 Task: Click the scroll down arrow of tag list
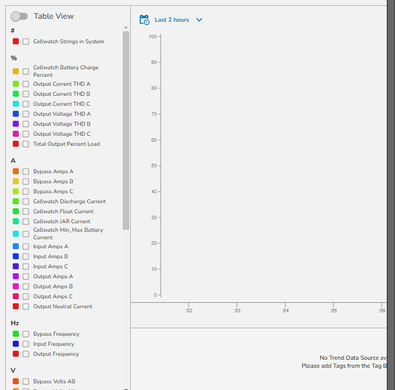pos(126,388)
